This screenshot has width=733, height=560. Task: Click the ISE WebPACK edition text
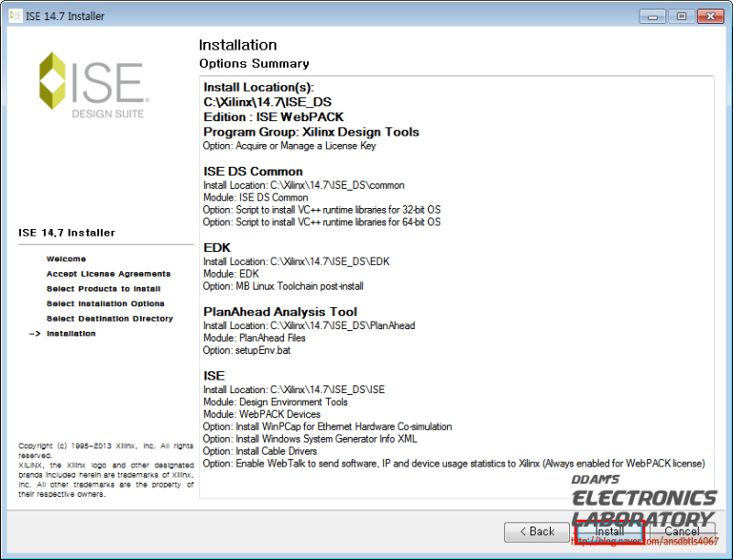coord(275,116)
